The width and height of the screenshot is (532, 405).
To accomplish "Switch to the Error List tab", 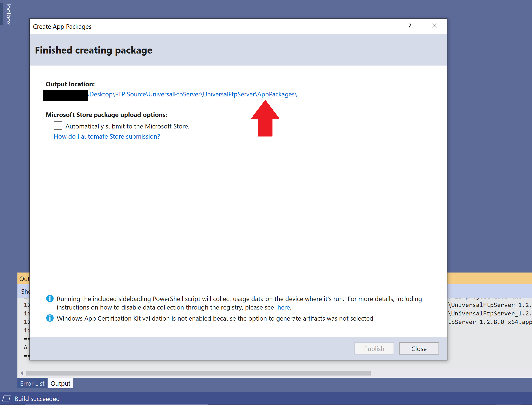I will click(x=32, y=383).
